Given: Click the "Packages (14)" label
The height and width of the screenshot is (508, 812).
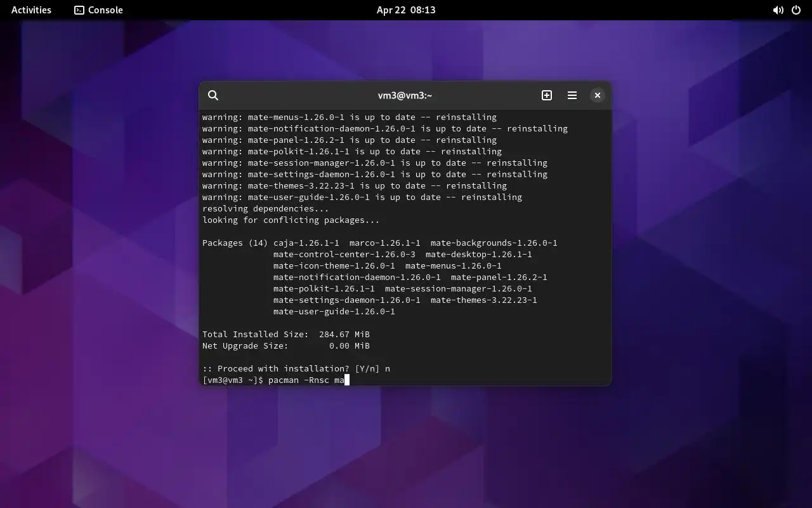Looking at the screenshot, I should click(235, 243).
